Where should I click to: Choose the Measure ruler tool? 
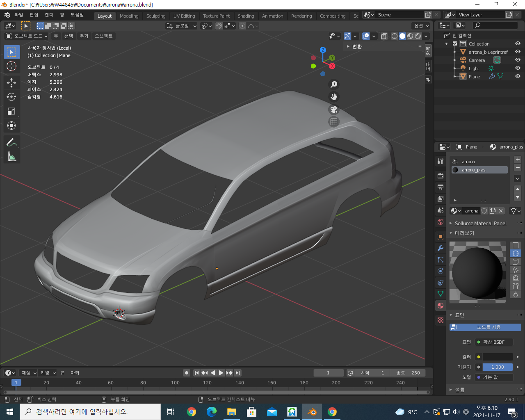(x=11, y=156)
